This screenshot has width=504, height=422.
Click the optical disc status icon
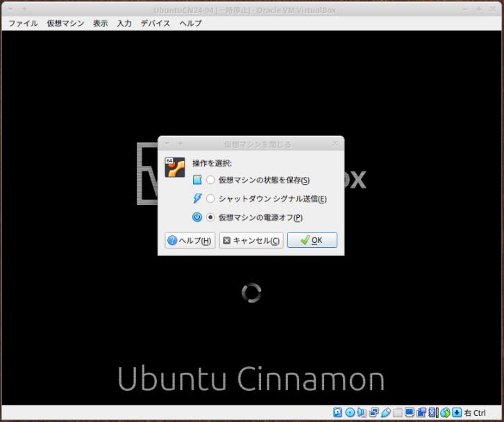[350, 412]
